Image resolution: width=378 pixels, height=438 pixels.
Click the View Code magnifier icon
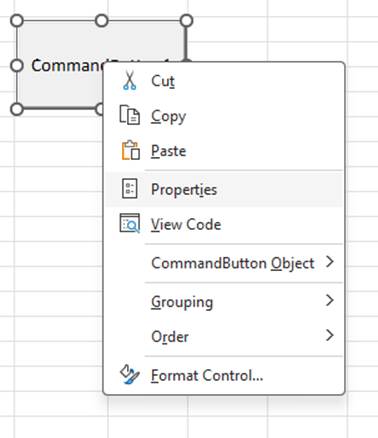pos(130,223)
